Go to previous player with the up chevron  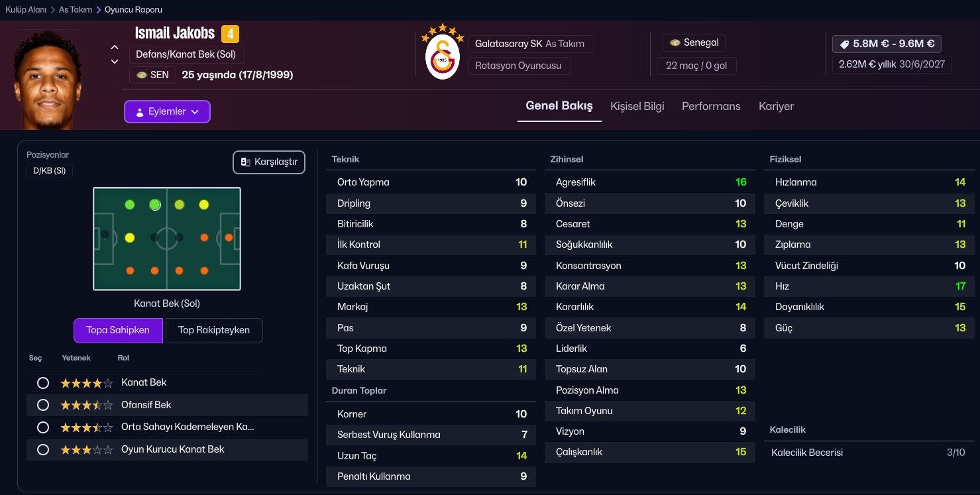[x=115, y=47]
